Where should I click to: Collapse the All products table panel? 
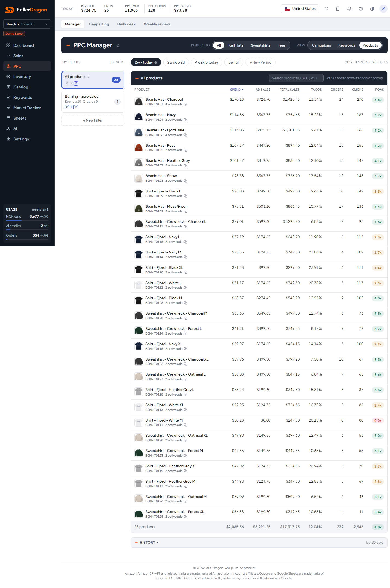(137, 78)
